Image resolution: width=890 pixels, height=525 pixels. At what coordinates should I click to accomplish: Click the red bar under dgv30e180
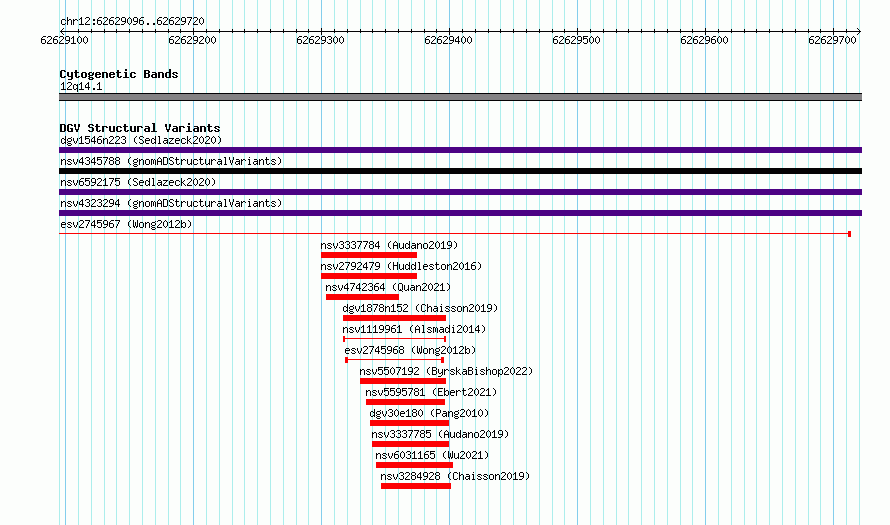tap(409, 423)
